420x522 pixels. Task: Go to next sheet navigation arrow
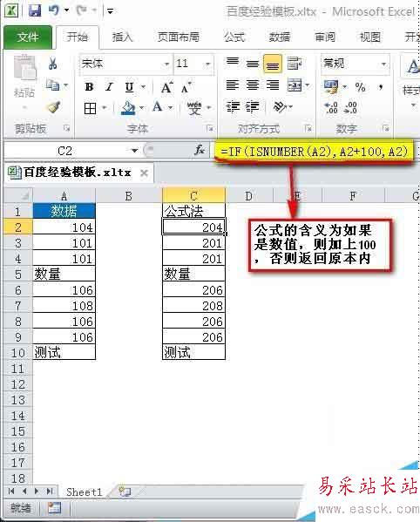(37, 491)
